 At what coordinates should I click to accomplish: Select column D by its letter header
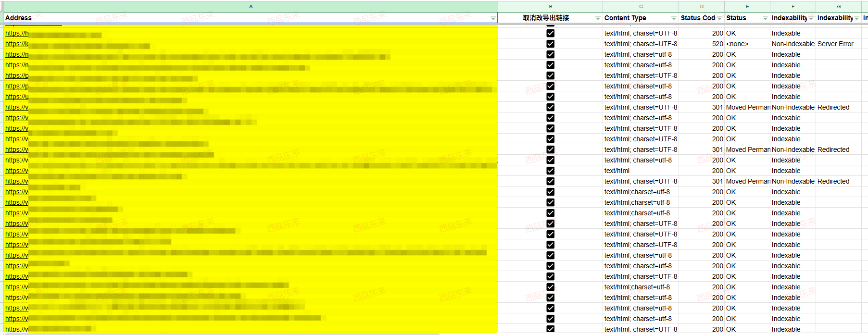pos(702,6)
